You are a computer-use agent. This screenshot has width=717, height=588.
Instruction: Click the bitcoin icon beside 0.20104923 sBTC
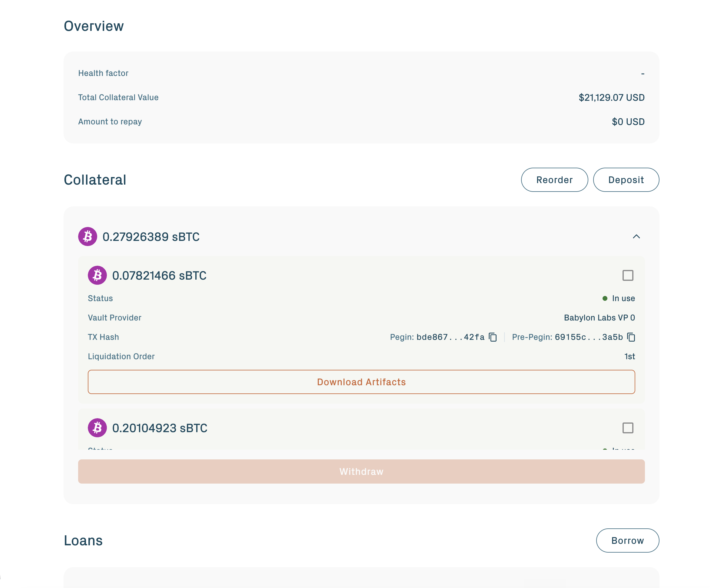pyautogui.click(x=97, y=428)
